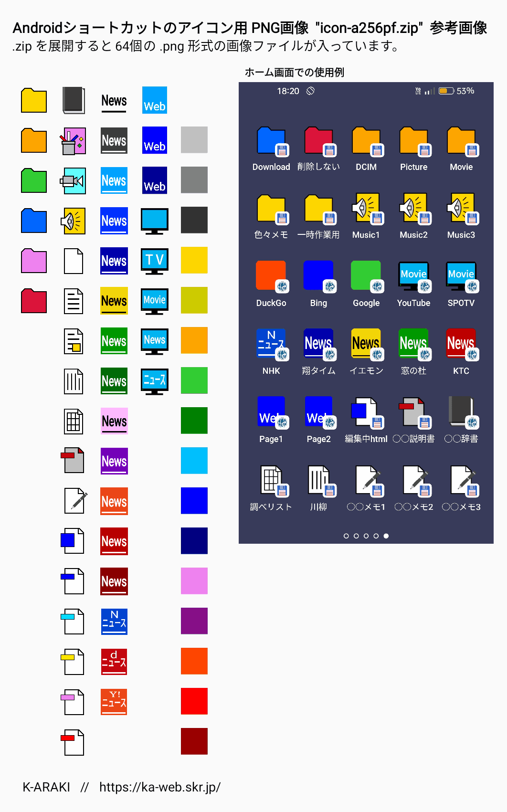Click the ka-web.skr.jp URL
This screenshot has height=812, width=507.
pos(159,787)
